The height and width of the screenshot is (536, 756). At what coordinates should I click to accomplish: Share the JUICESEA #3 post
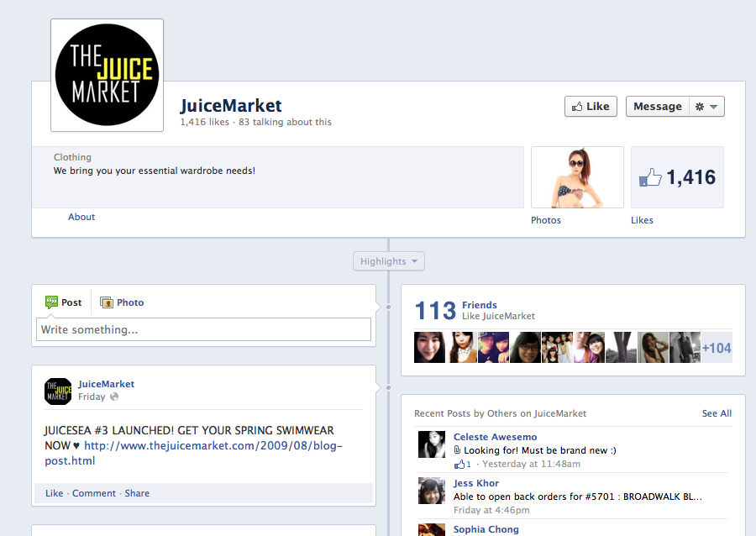coord(137,493)
